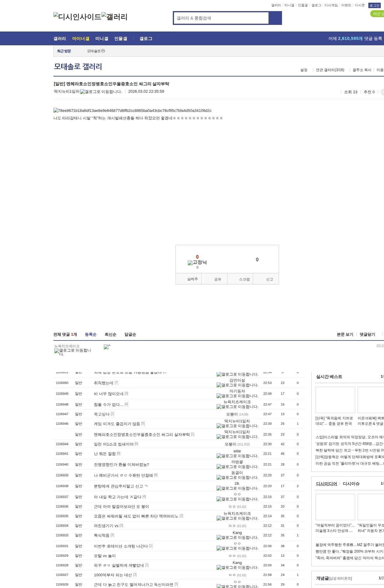Viewport: 384px width, 588px height.
Task: Open post 일런 머1스크 씹새끼야
Action: [x=114, y=444]
